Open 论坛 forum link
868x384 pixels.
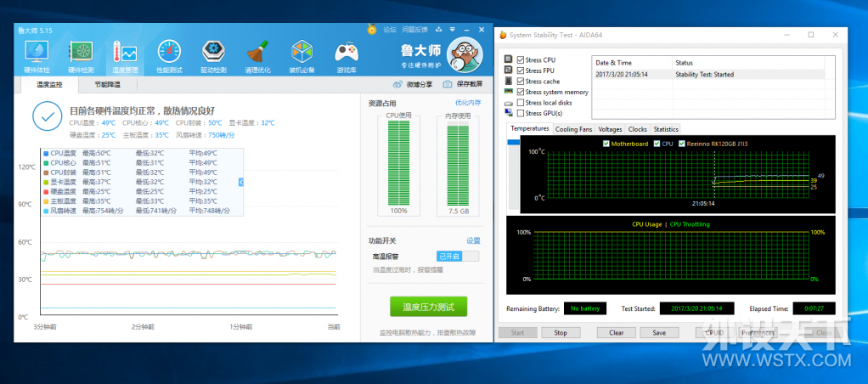(x=391, y=30)
